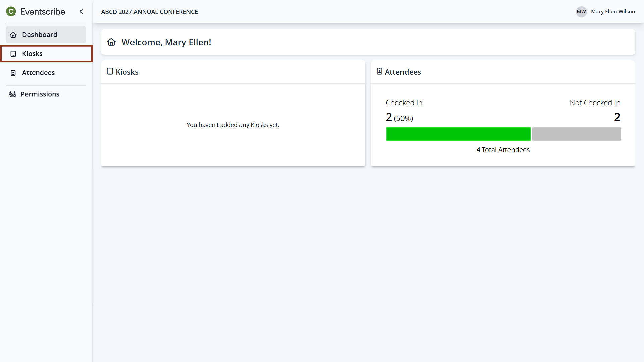
Task: Click the ABCD 2027 Annual Conference title
Action: (x=149, y=12)
